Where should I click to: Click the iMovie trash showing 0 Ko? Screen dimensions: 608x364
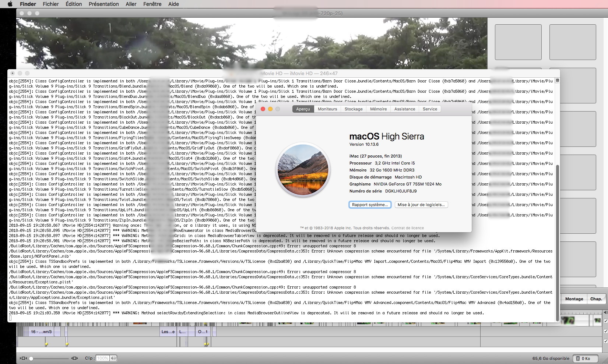click(x=586, y=358)
